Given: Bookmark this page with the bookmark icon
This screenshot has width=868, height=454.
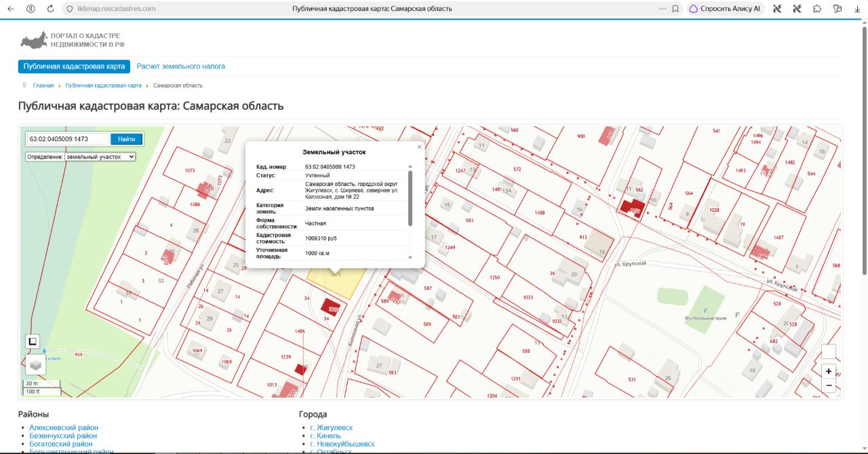Looking at the screenshot, I should pyautogui.click(x=675, y=9).
